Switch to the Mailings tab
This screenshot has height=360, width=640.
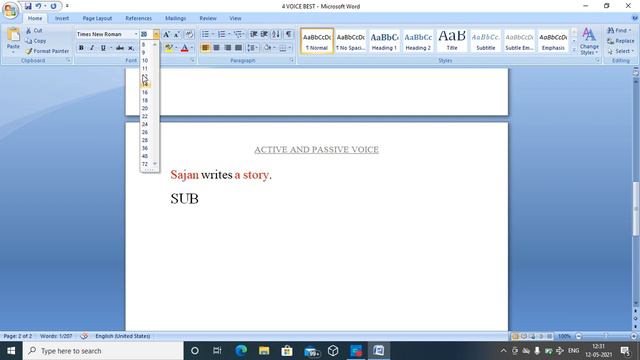176,18
